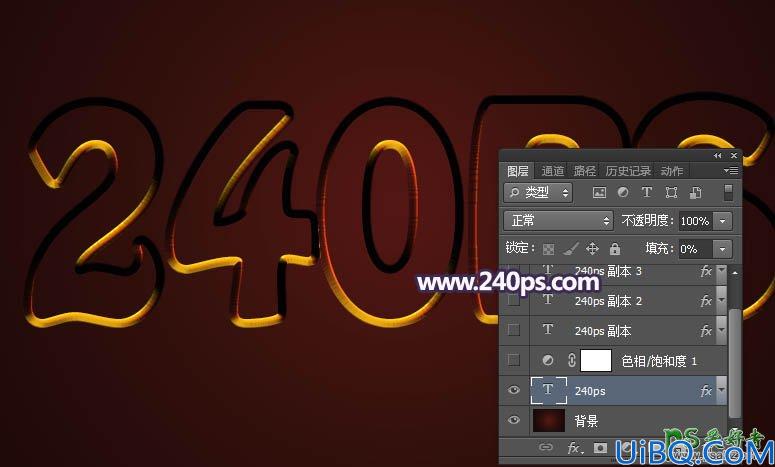Filter layers by pixel image icon

(x=599, y=193)
